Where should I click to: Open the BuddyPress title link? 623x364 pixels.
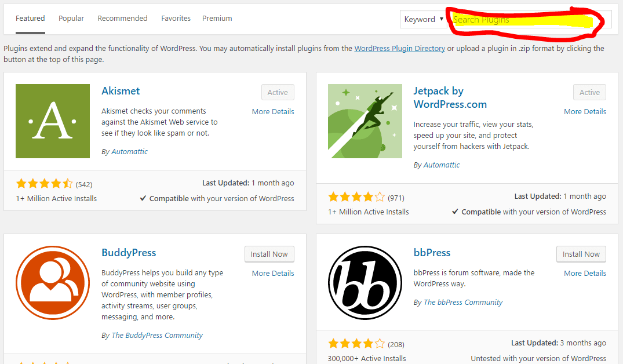pos(128,253)
